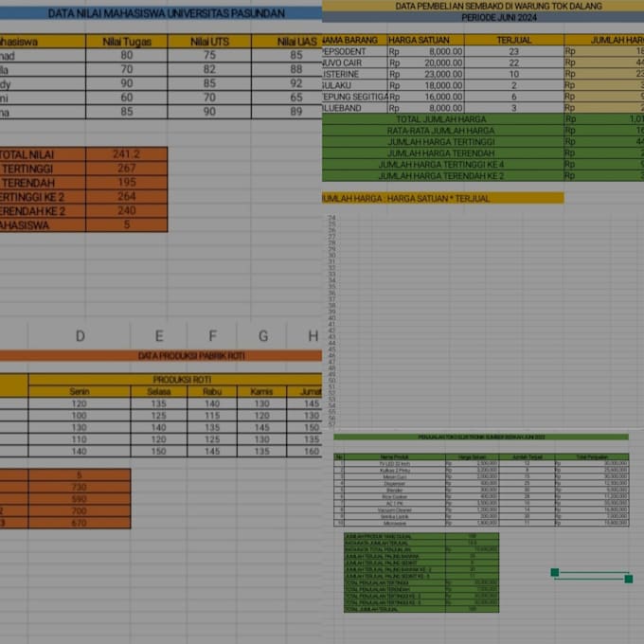Click the 10 terjual cell for Listerine
This screenshot has width=644, height=644.
point(514,74)
